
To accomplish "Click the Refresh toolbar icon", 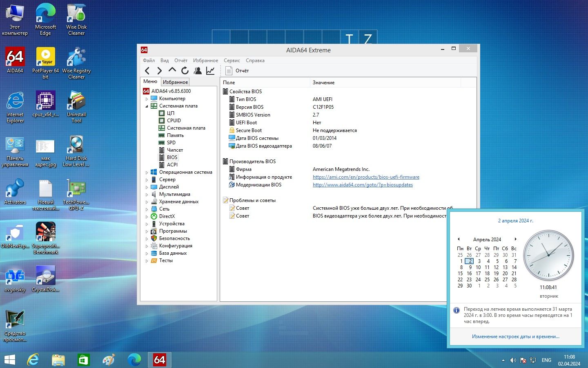I will click(x=185, y=71).
